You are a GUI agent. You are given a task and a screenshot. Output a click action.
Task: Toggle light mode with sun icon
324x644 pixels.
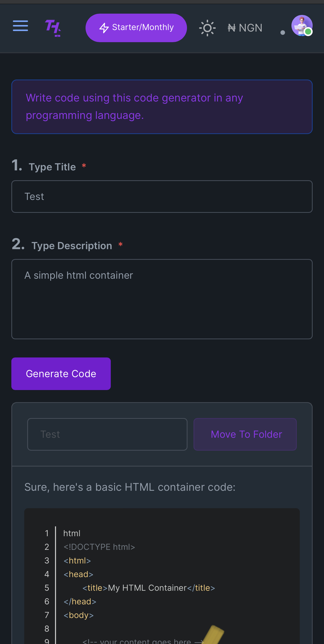click(x=207, y=28)
